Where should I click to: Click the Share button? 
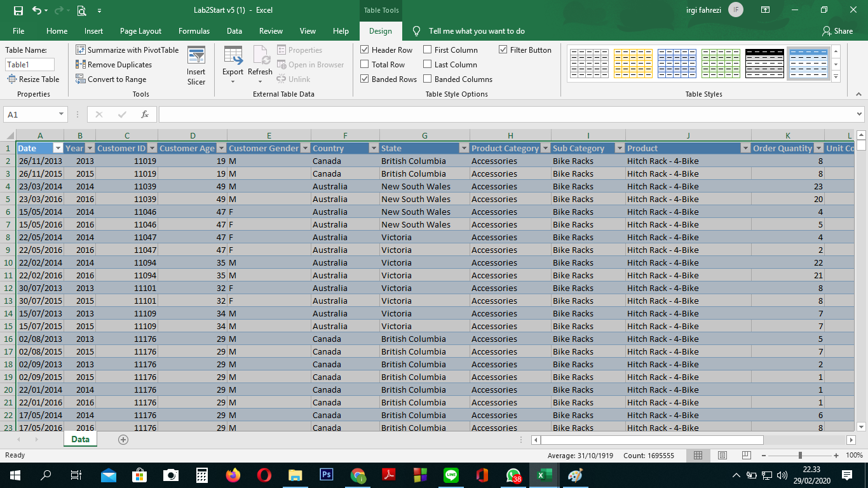[x=837, y=31]
